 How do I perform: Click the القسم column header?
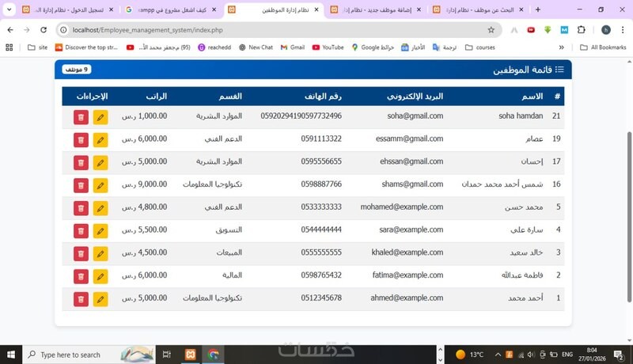(230, 97)
